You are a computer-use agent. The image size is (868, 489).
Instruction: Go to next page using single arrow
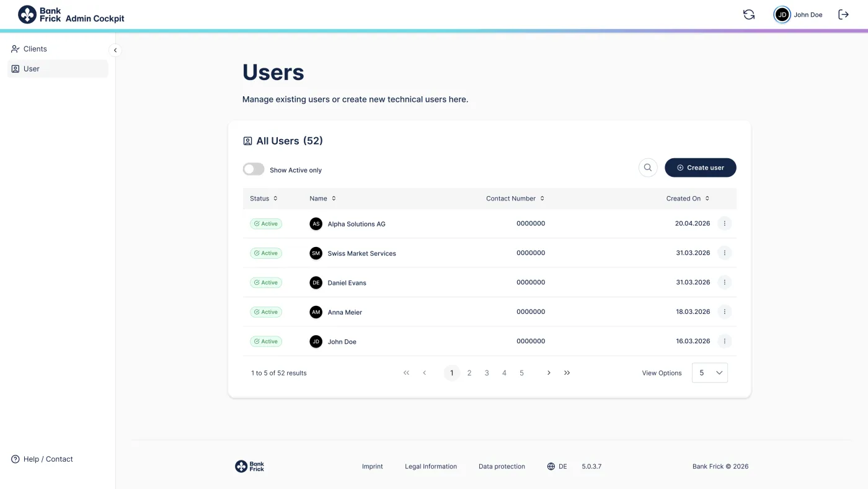pyautogui.click(x=549, y=373)
